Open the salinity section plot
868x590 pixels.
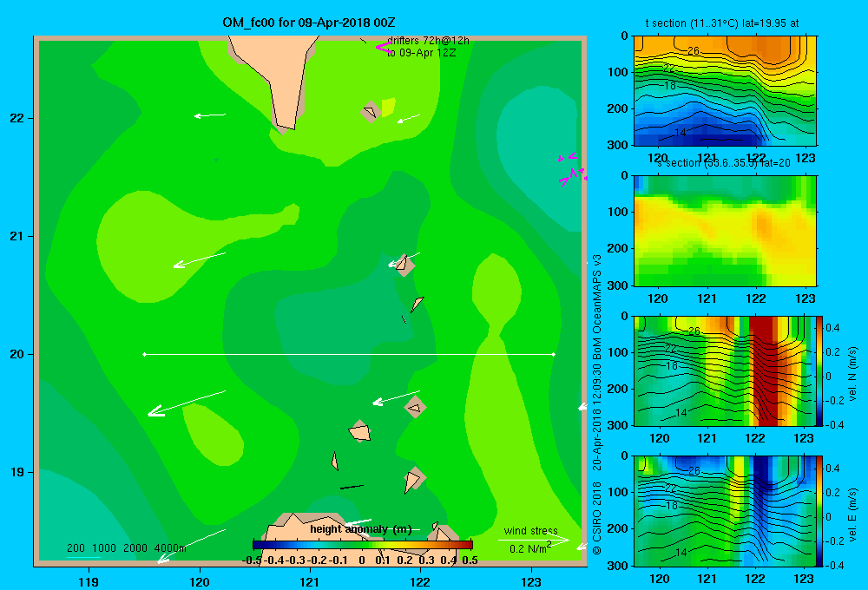(725, 231)
